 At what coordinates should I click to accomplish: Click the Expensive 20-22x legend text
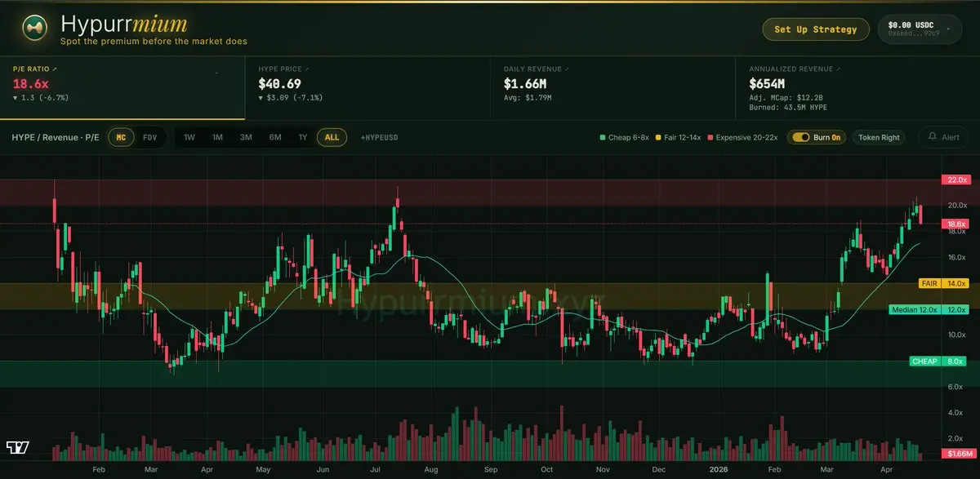747,138
